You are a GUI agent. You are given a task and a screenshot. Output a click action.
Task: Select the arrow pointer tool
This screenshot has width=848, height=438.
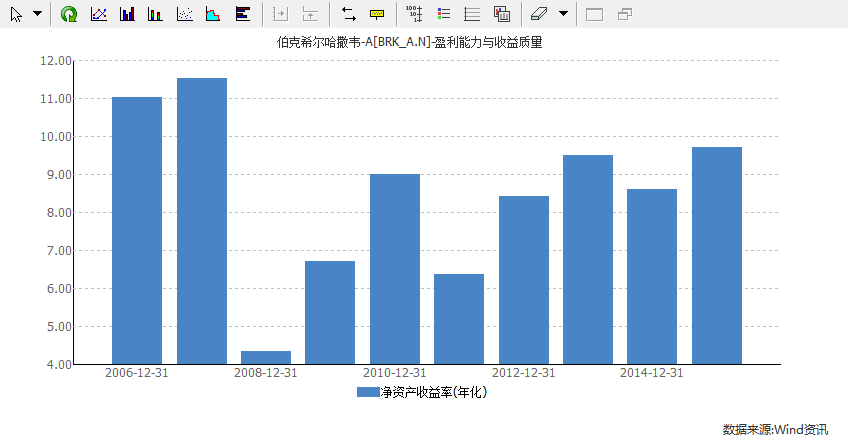(16, 15)
